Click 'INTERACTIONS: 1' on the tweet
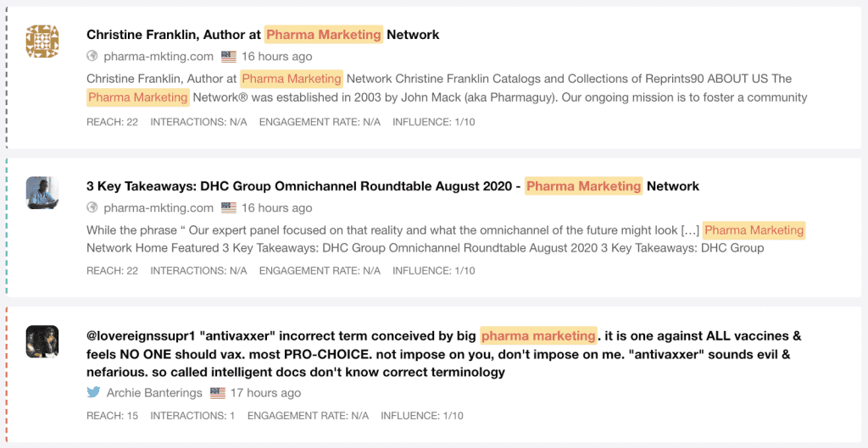 tap(192, 416)
